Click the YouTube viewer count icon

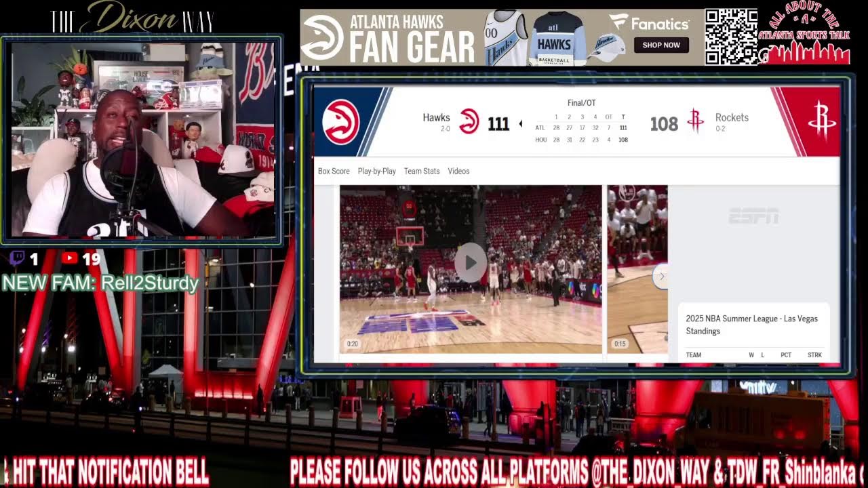click(x=70, y=258)
